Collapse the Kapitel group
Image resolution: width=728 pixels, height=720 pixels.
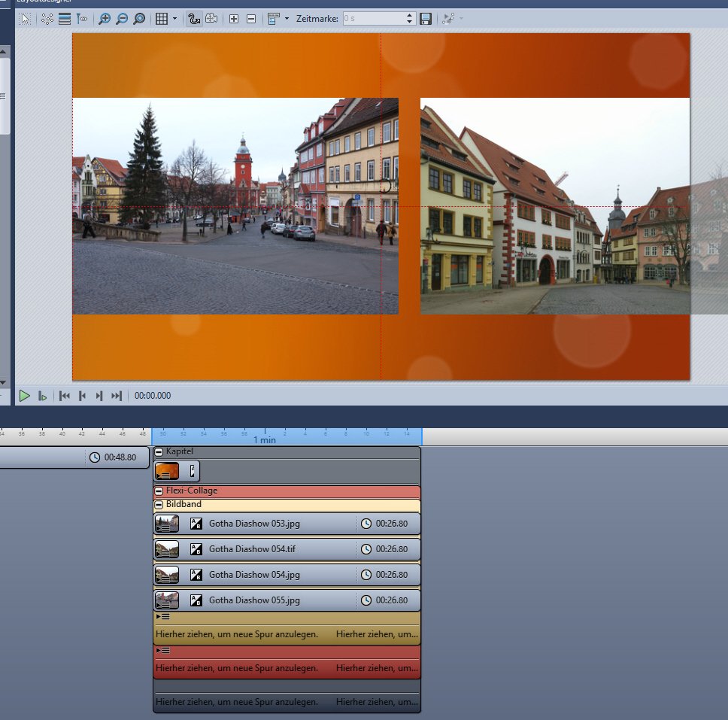tap(159, 451)
